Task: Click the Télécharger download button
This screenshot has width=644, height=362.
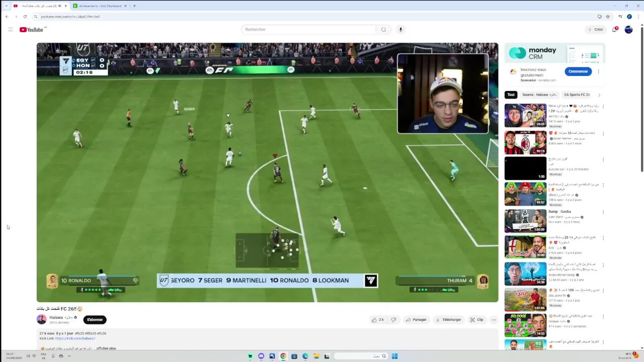Action: (448, 320)
